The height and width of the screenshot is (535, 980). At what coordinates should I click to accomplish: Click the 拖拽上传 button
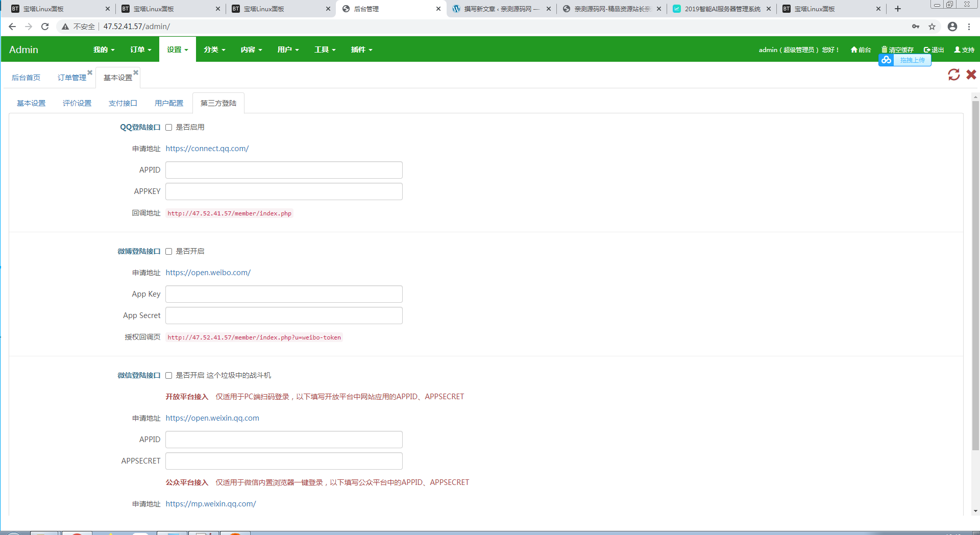(x=912, y=60)
